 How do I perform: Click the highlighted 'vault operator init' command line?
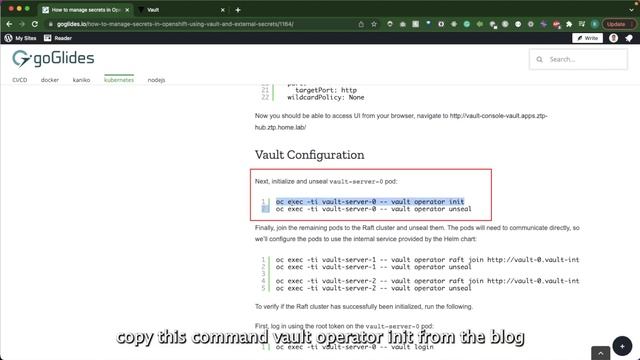370,202
